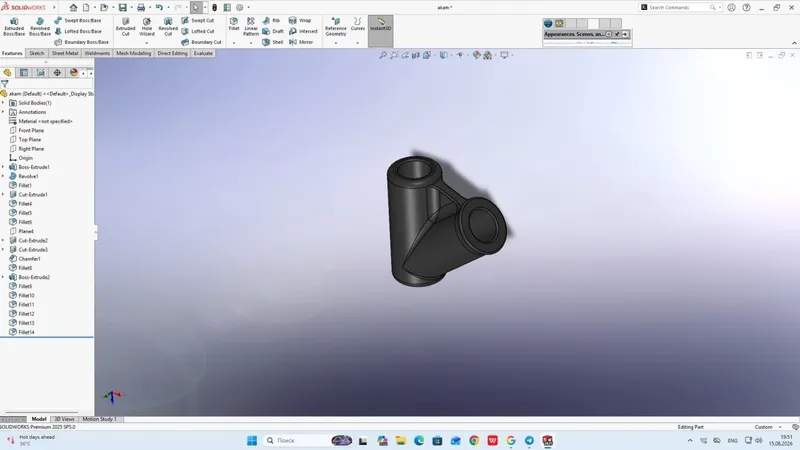Choose Lofted Boss/Base

[78, 31]
